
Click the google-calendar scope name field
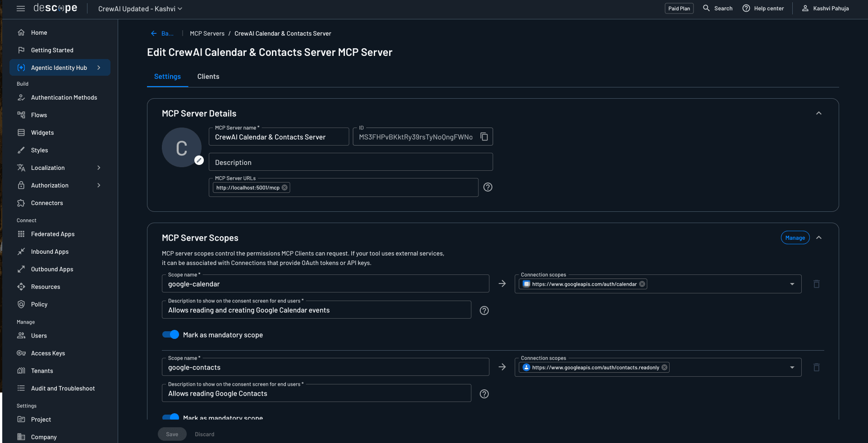[x=326, y=284]
